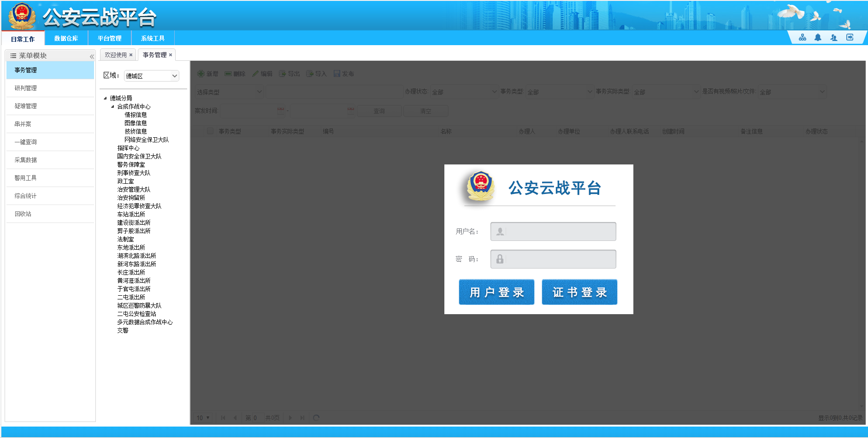Click the user accounts icon in header

[834, 37]
